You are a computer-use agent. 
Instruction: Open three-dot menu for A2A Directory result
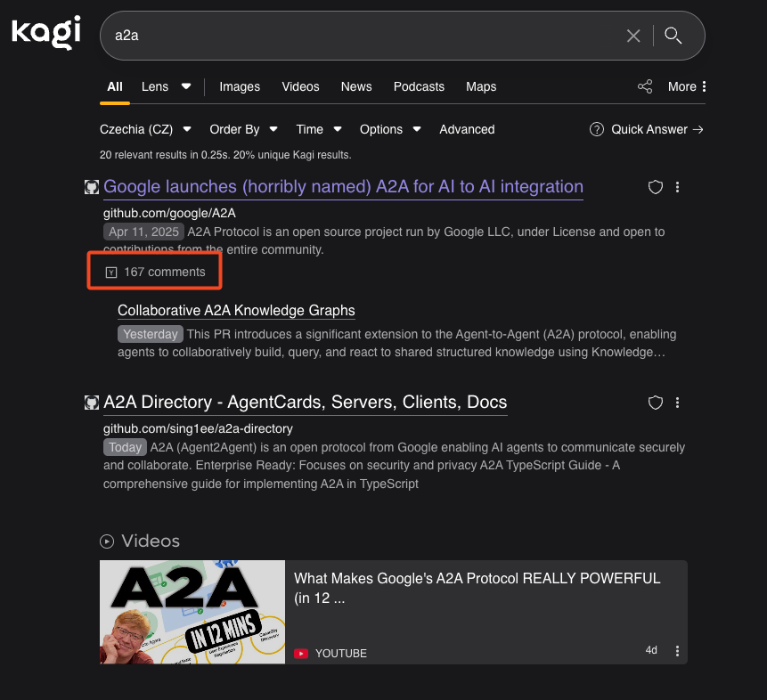coord(678,403)
